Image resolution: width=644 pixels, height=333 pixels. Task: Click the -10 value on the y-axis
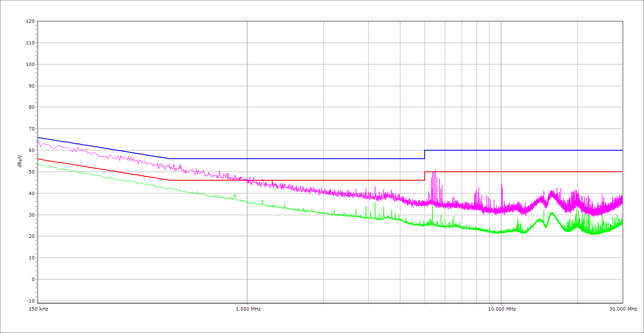pos(30,301)
